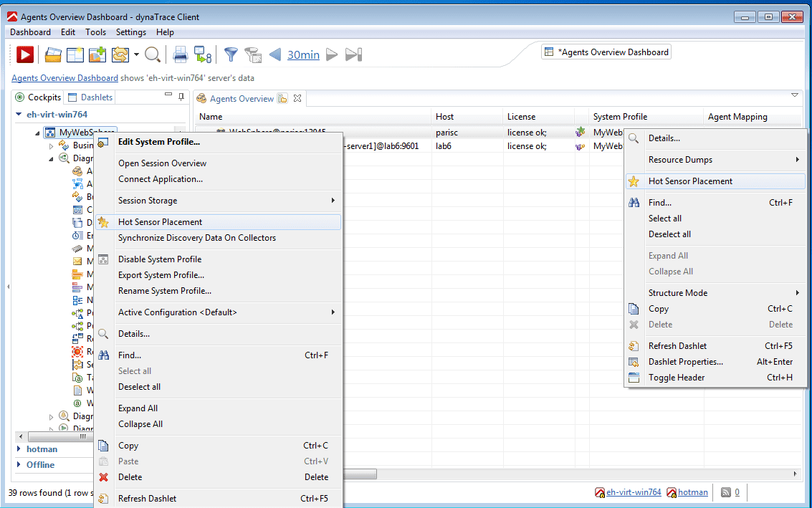
Task: Choose Copy in the left context menu
Action: 218,446
